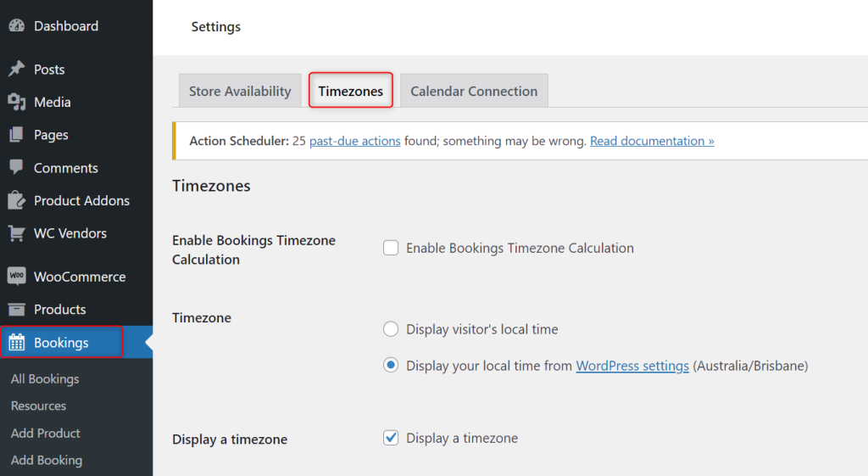The image size is (868, 476).
Task: Click the Posts pushpin icon
Action: pos(16,70)
